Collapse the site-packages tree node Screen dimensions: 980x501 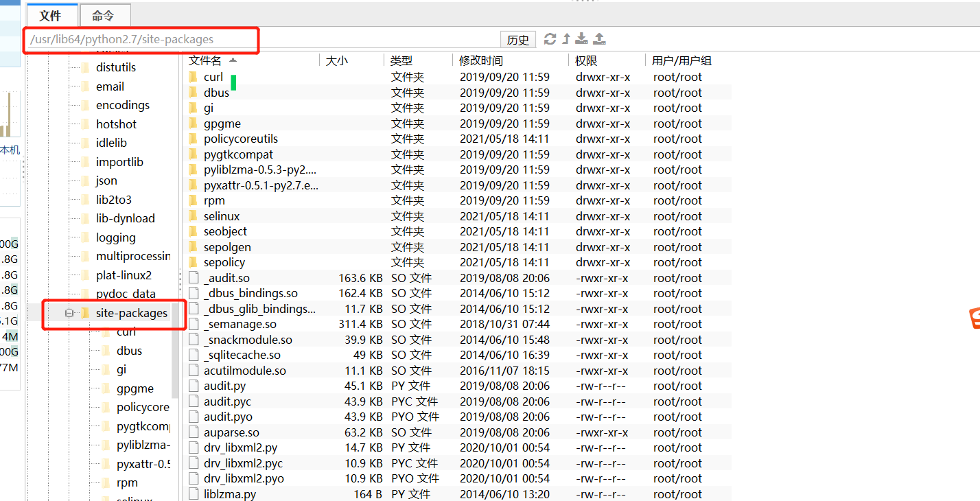69,312
